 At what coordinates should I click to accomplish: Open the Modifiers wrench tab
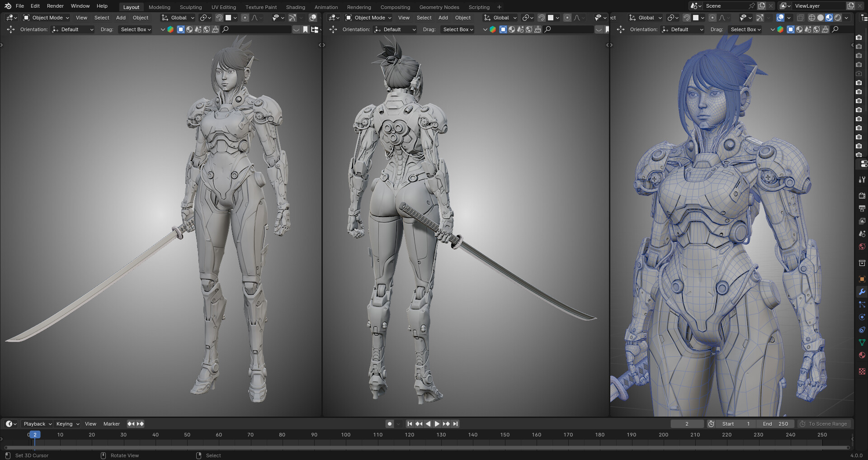(862, 292)
